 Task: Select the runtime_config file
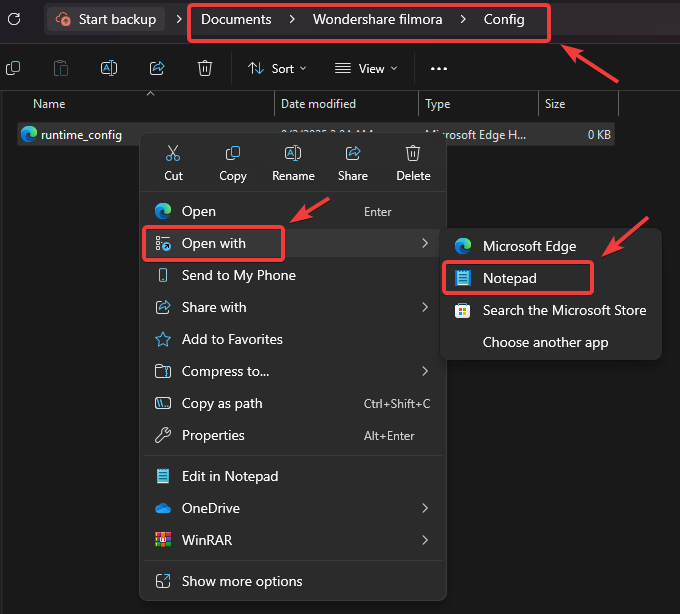[x=81, y=134]
